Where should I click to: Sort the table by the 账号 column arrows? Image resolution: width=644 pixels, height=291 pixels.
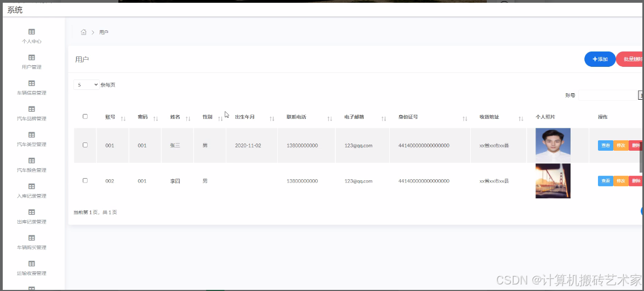pos(123,118)
